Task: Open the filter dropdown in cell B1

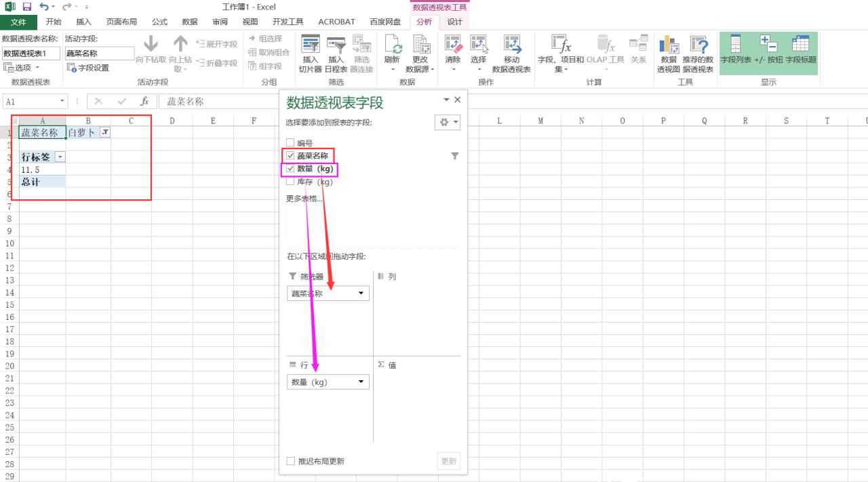Action: (x=105, y=133)
